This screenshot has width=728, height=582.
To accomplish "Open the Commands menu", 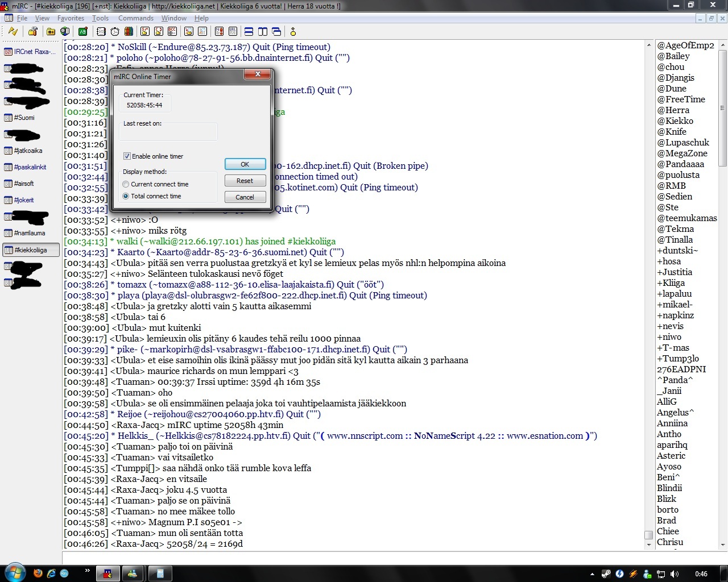I will coord(136,18).
